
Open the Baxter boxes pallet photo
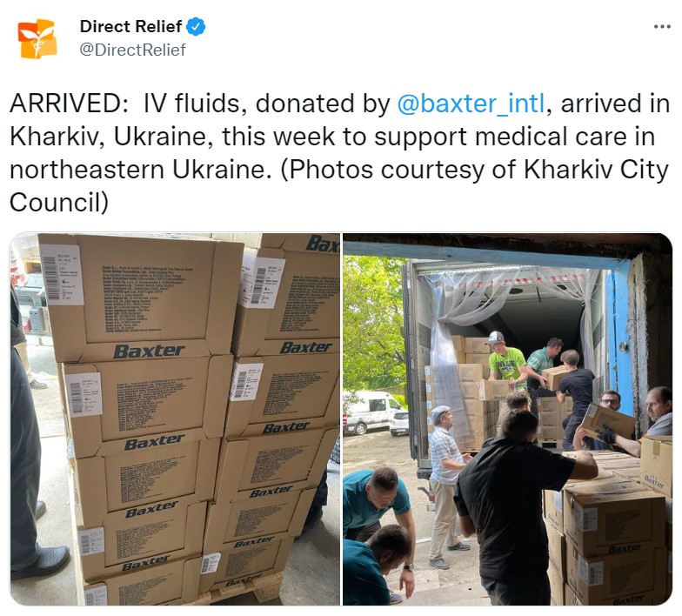pyautogui.click(x=175, y=419)
